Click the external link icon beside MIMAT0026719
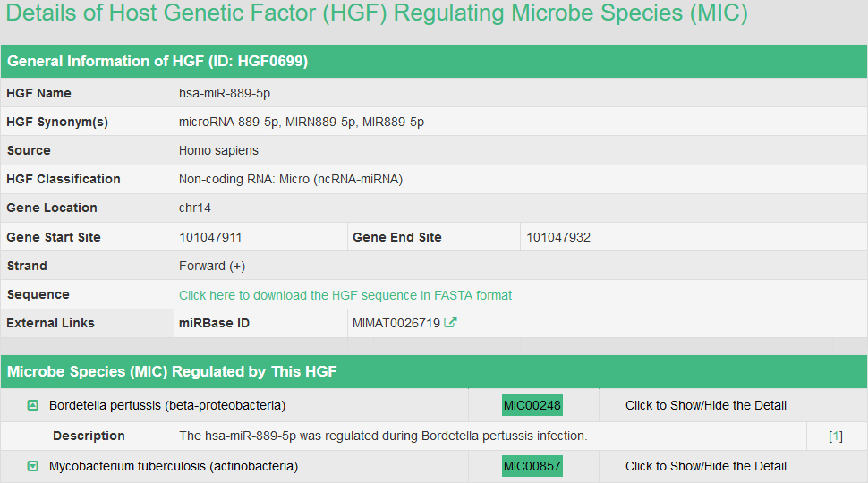Viewport: 868px width, 483px height. 451,323
